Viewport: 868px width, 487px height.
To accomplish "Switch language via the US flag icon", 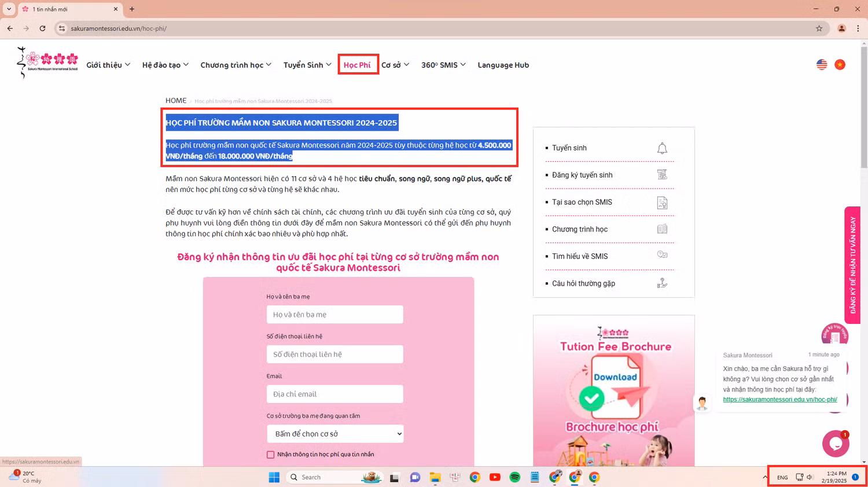I will (x=822, y=64).
